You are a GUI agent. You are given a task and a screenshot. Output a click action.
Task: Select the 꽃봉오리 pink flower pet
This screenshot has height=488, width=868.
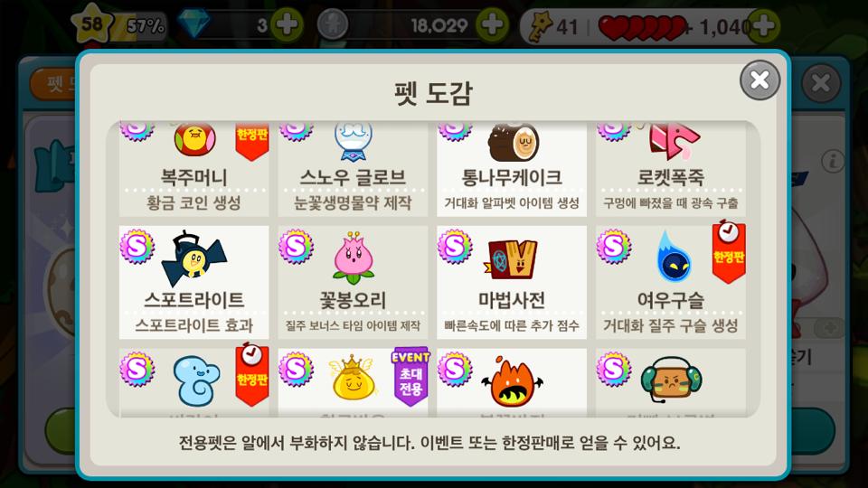[353, 282]
